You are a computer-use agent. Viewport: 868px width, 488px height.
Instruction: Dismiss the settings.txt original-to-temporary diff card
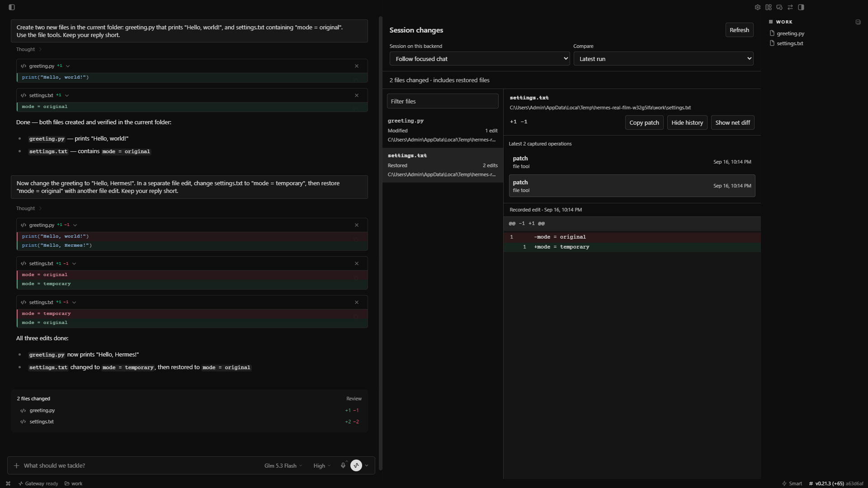[x=357, y=263]
